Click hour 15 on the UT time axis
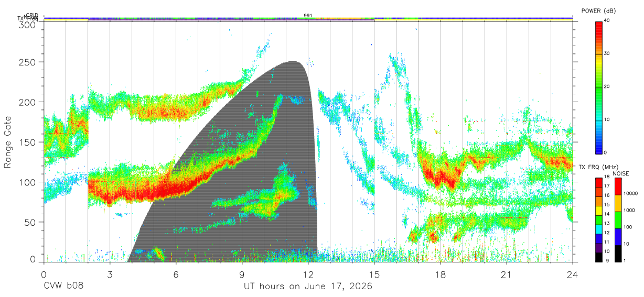Viewport: 644px width, 297px height. coord(374,274)
